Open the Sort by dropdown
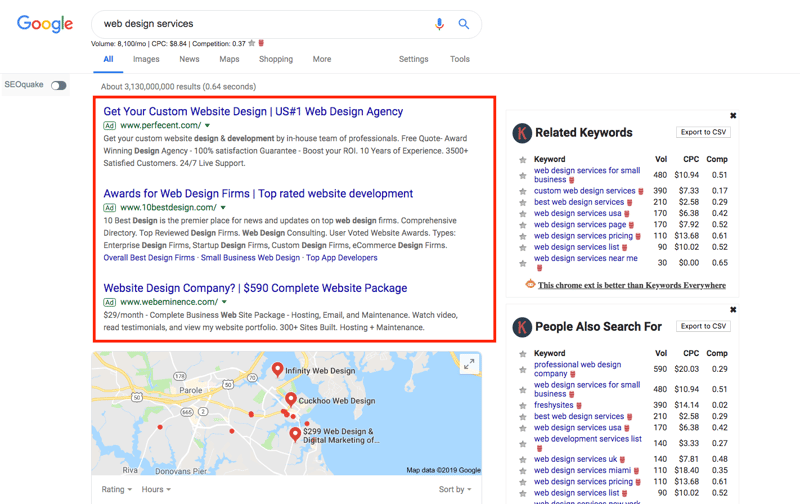This screenshot has width=800, height=504. pyautogui.click(x=455, y=489)
